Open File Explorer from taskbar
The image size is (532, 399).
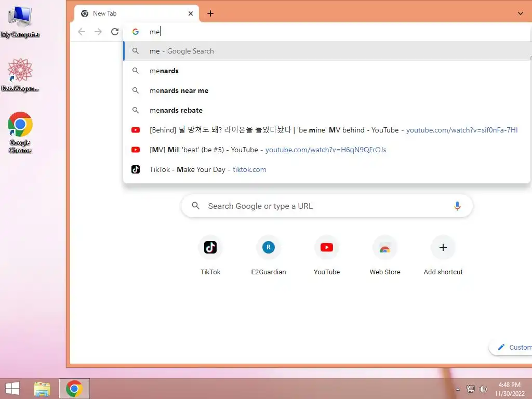42,389
